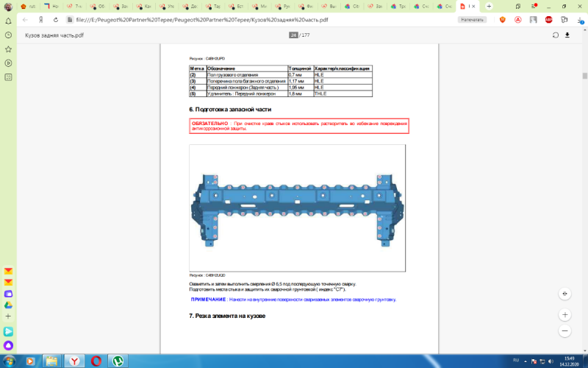The width and height of the screenshot is (588, 368).
Task: Click the page number field showing 24
Action: click(x=294, y=35)
